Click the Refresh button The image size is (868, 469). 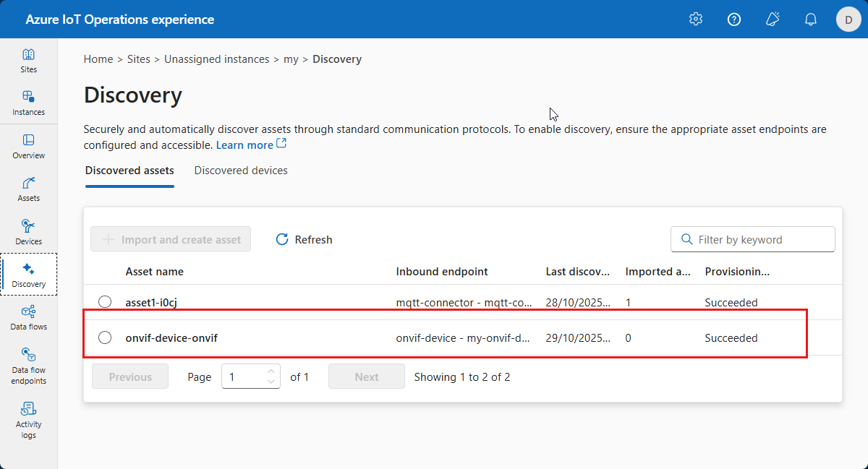[x=305, y=239]
